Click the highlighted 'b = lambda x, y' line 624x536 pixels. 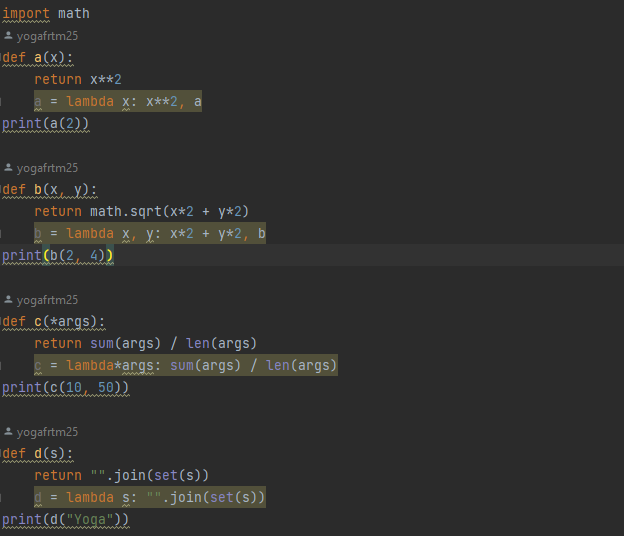coord(150,234)
